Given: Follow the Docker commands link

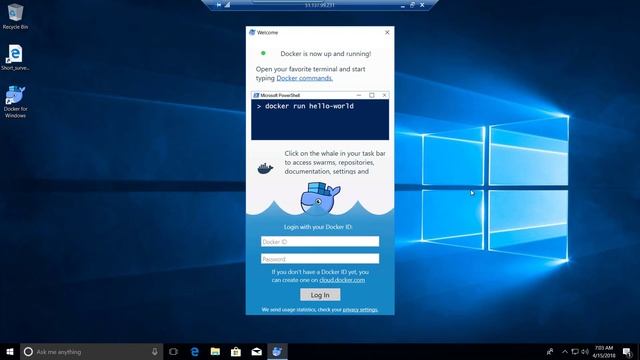Looking at the screenshot, I should point(304,78).
